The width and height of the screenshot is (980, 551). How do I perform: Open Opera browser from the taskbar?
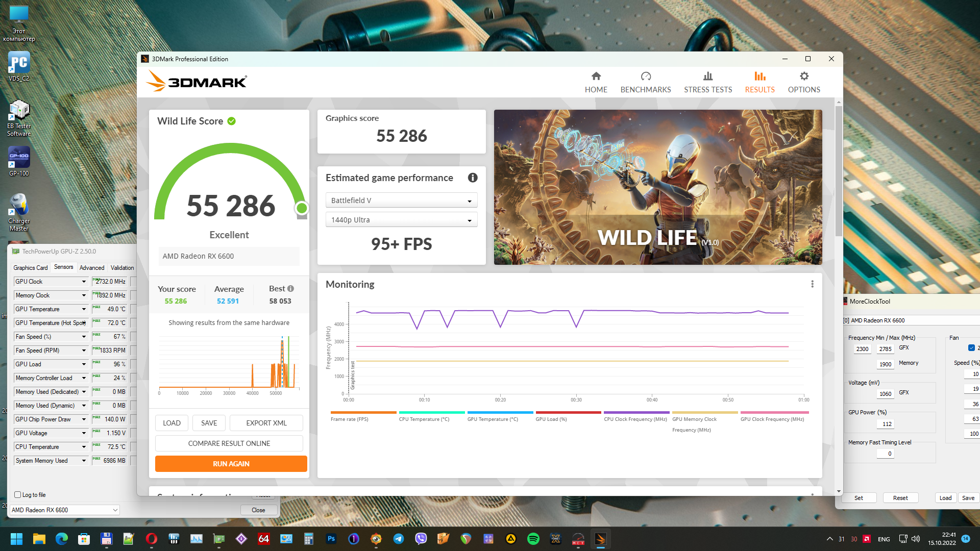[151, 539]
